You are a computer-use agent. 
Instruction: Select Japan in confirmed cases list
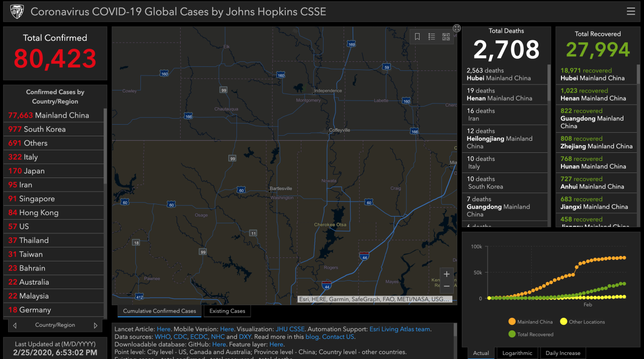click(53, 171)
